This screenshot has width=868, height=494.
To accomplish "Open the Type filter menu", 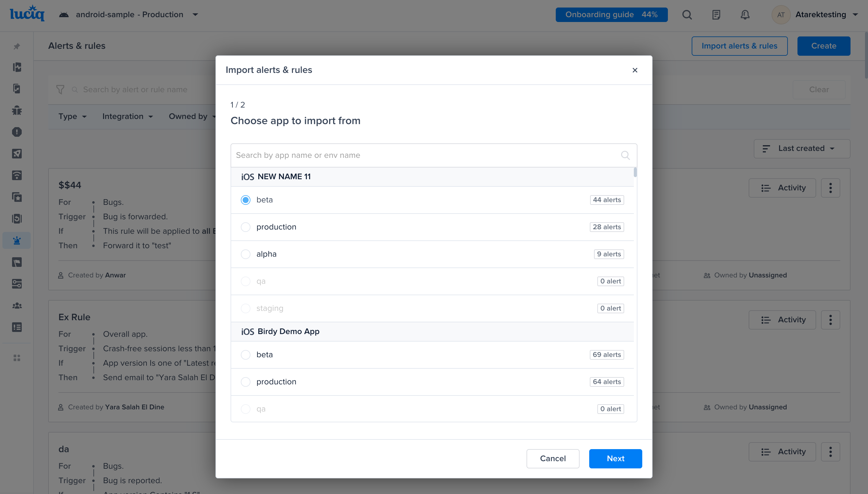I will click(72, 116).
